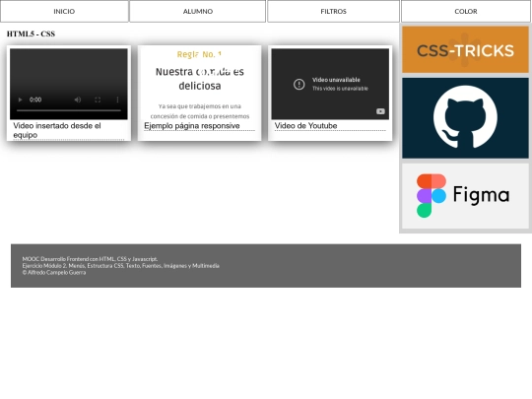The width and height of the screenshot is (532, 399).
Task: Select the COLOR menu item
Action: tap(465, 11)
